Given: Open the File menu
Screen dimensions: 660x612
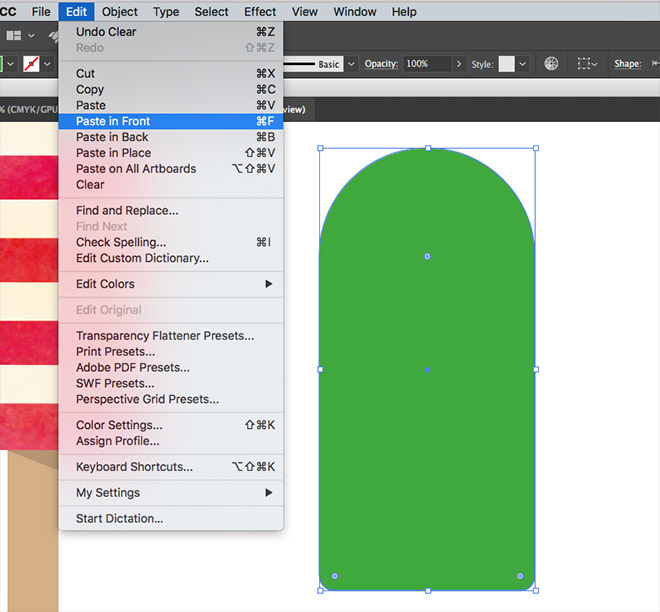Looking at the screenshot, I should [41, 12].
